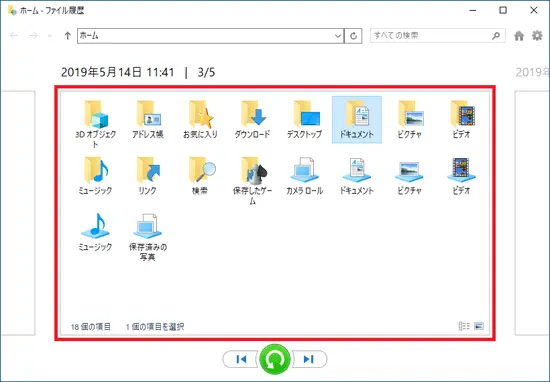Click the next version panel on right
Screen dimensions: 550x382
click(x=532, y=213)
